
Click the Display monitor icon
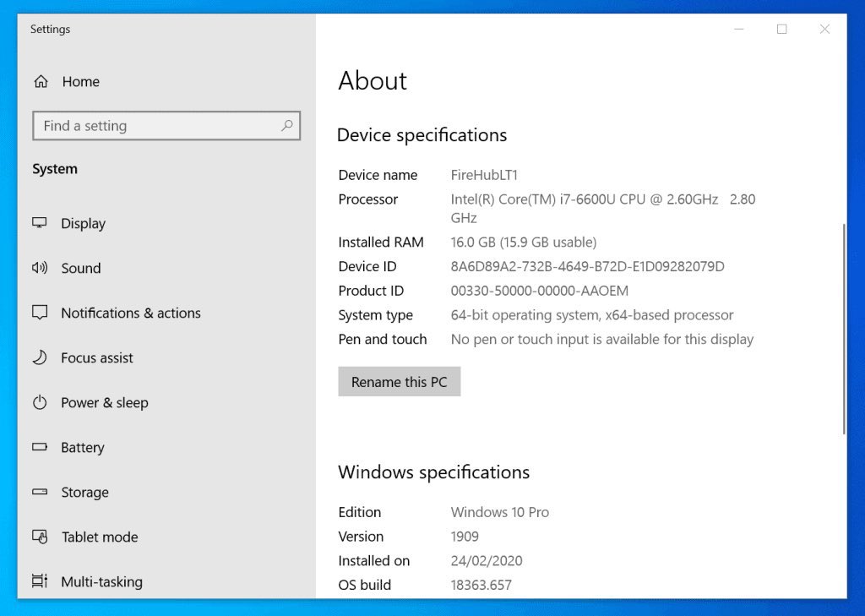[x=39, y=222]
